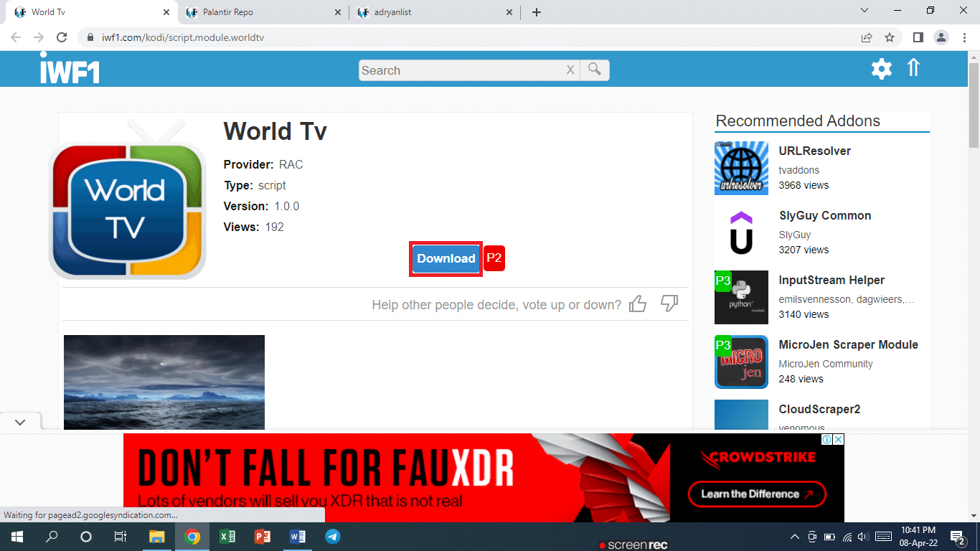This screenshot has width=980, height=551.
Task: Bookmark this page with star icon
Action: (x=890, y=37)
